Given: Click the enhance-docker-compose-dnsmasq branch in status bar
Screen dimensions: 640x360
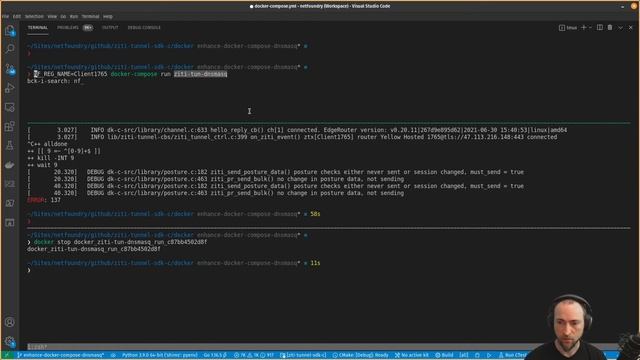Looking at the screenshot, I should point(60,355).
